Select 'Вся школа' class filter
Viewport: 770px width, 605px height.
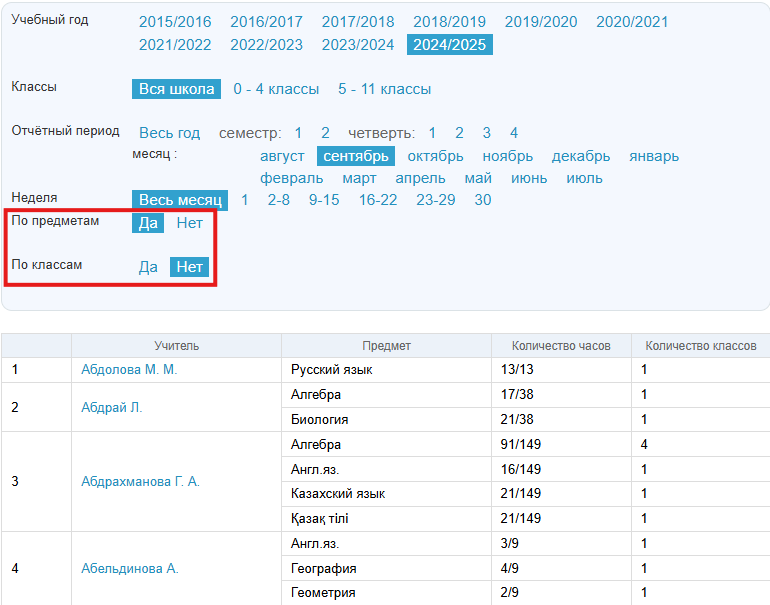click(x=176, y=89)
